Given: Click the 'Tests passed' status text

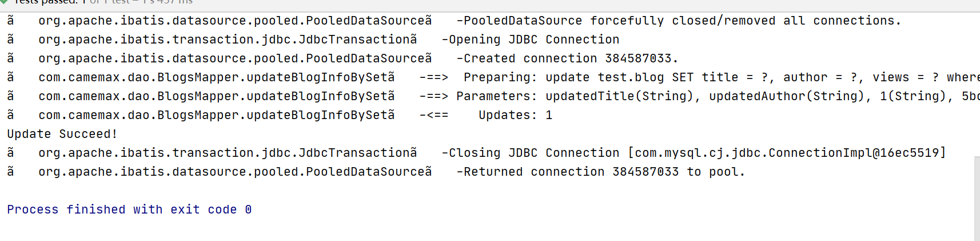Looking at the screenshot, I should pos(46,2).
